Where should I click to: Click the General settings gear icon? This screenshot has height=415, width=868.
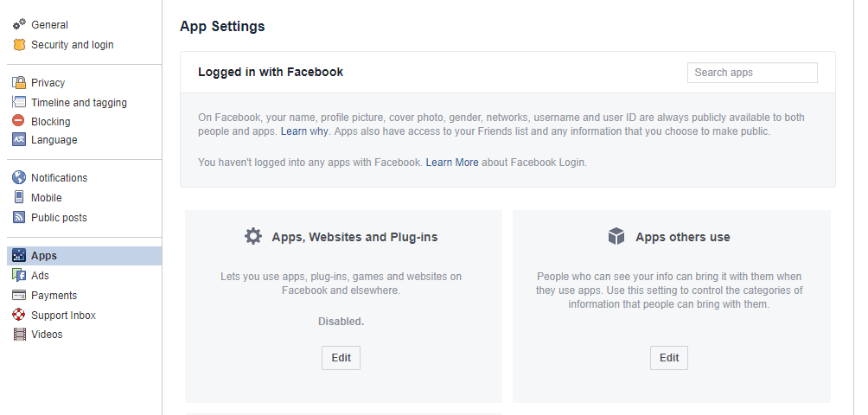click(x=19, y=25)
